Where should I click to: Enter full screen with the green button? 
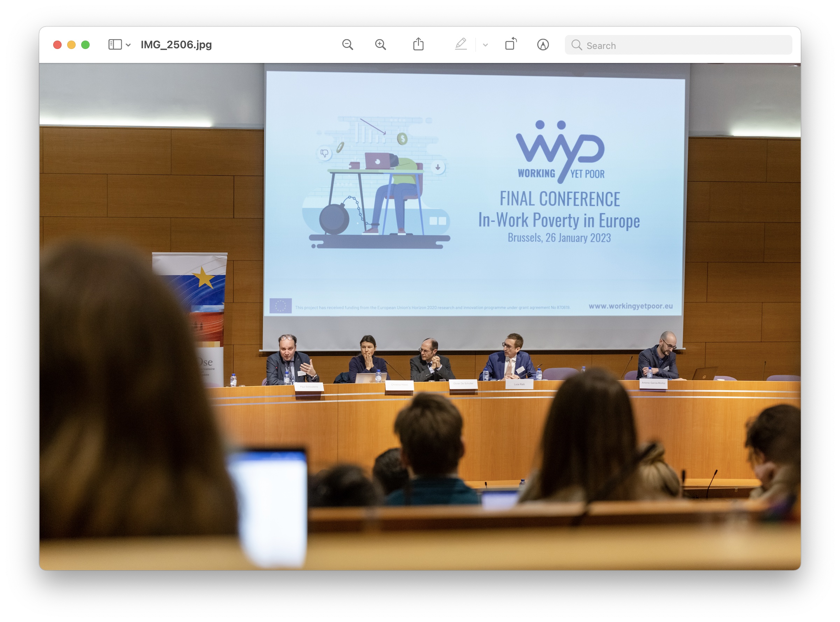click(x=85, y=45)
